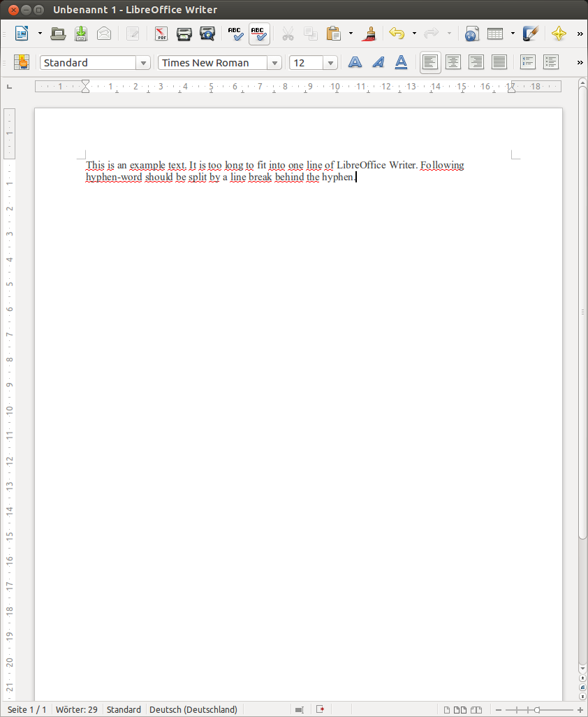Click the Navigator star icon
This screenshot has width=588, height=717.
pyautogui.click(x=558, y=34)
